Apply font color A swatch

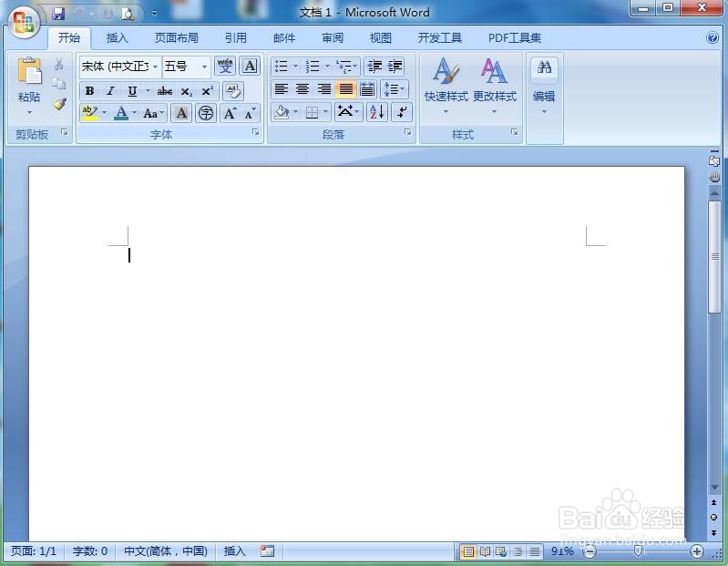point(122,113)
